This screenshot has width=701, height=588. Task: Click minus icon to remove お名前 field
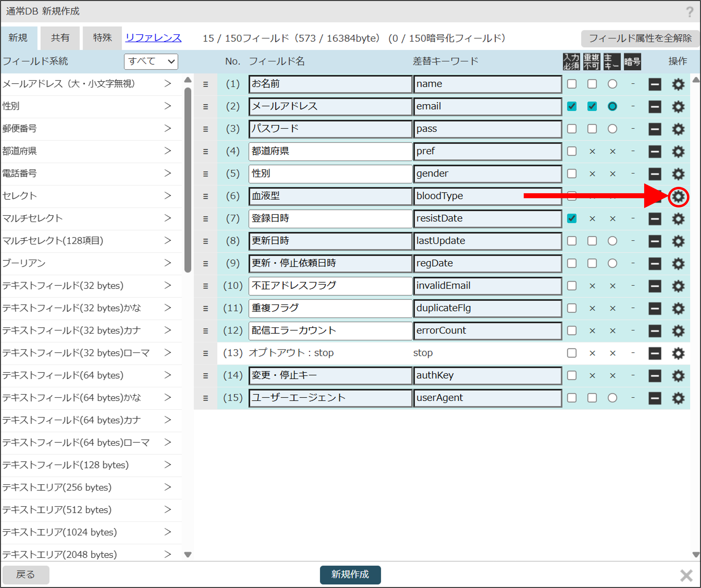coord(655,84)
